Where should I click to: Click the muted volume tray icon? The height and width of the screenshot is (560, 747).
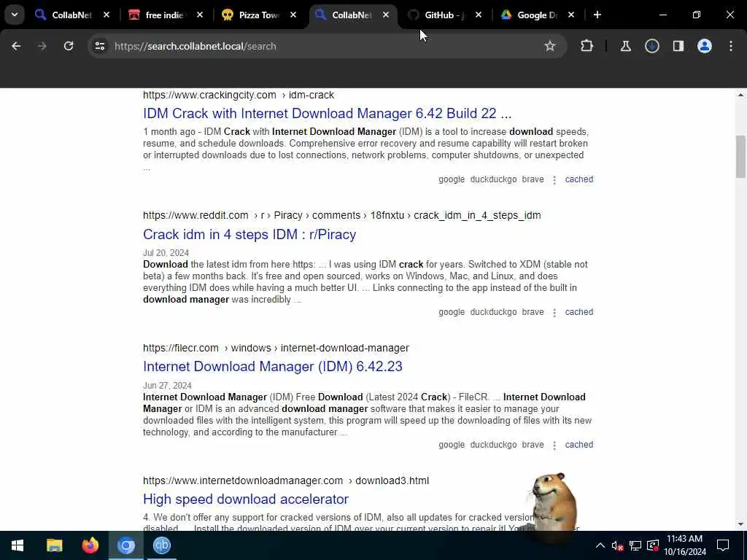(x=617, y=545)
